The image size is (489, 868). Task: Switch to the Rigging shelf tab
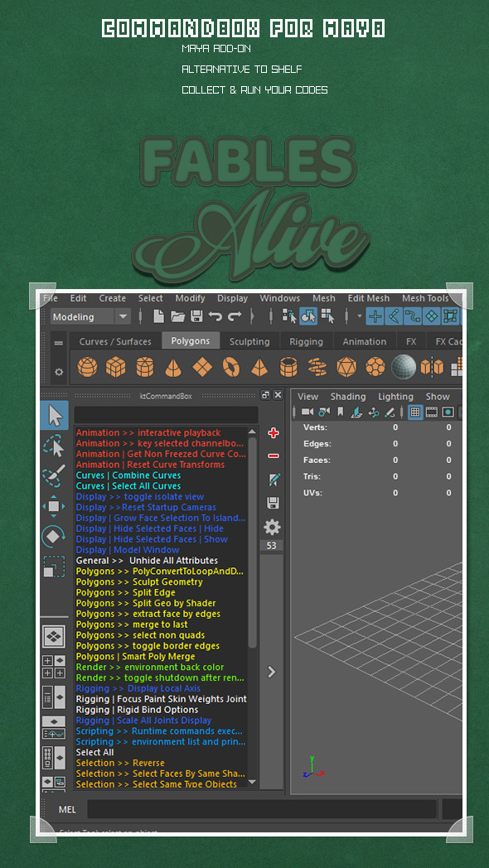point(307,341)
